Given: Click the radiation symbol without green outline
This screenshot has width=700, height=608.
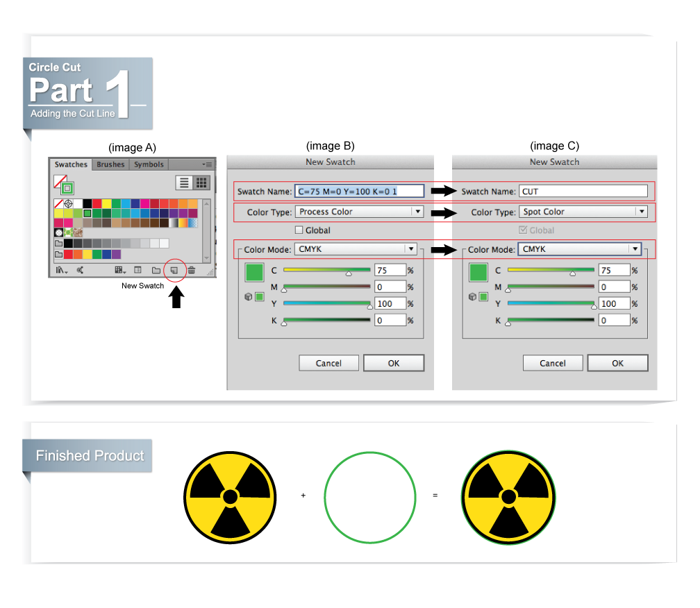Looking at the screenshot, I should click(x=230, y=498).
